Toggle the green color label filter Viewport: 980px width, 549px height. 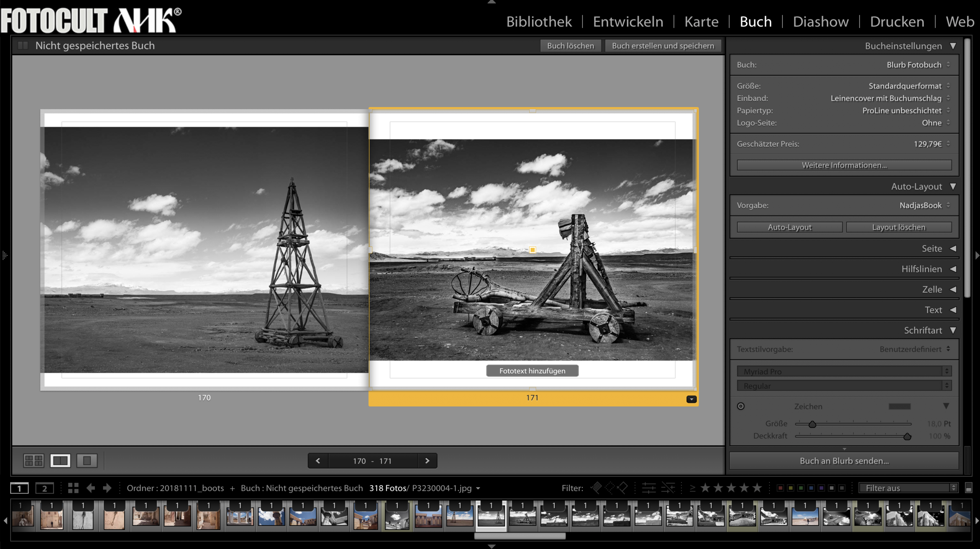[801, 488]
